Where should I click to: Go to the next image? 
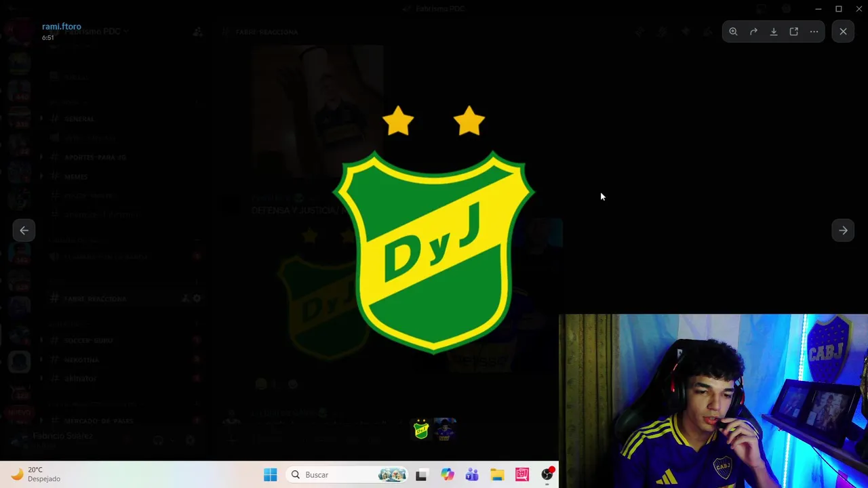pyautogui.click(x=843, y=230)
